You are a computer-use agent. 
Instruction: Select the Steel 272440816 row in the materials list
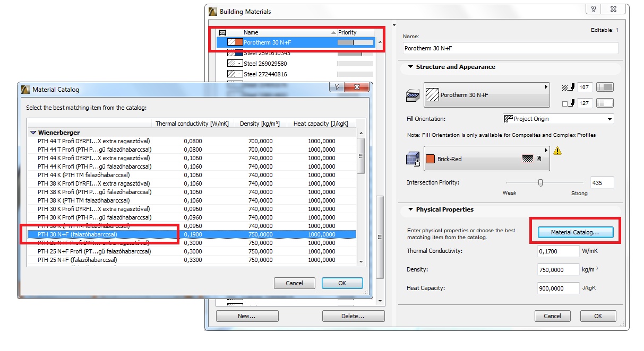pyautogui.click(x=296, y=74)
